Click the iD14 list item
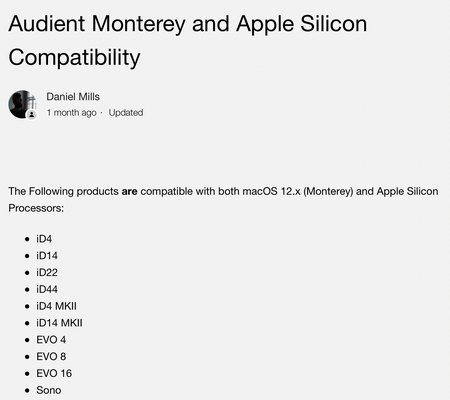This screenshot has width=450, height=400. [x=47, y=256]
